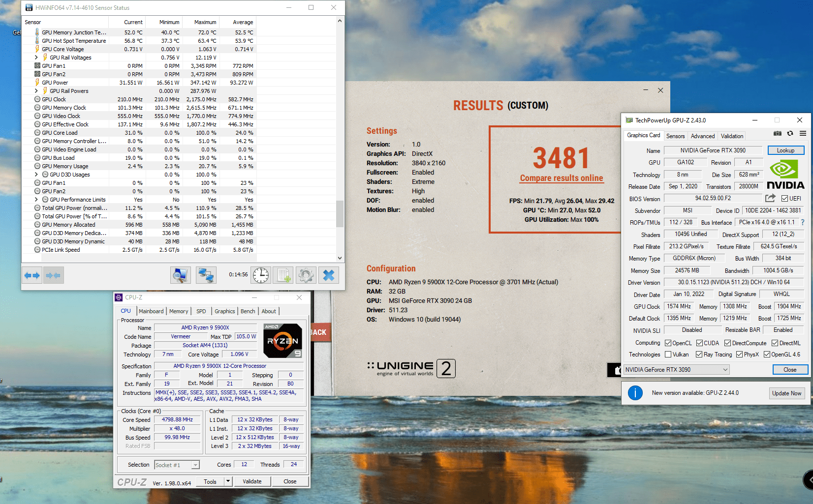Toggle the Ray Tracing checkbox
813x504 pixels.
[x=699, y=355]
